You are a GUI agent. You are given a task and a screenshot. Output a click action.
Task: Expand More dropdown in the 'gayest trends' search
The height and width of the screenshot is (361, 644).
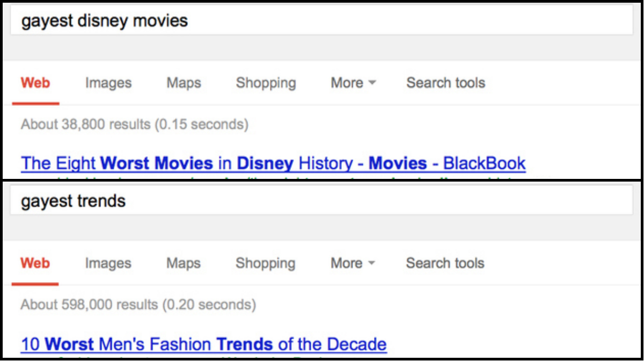(x=353, y=263)
